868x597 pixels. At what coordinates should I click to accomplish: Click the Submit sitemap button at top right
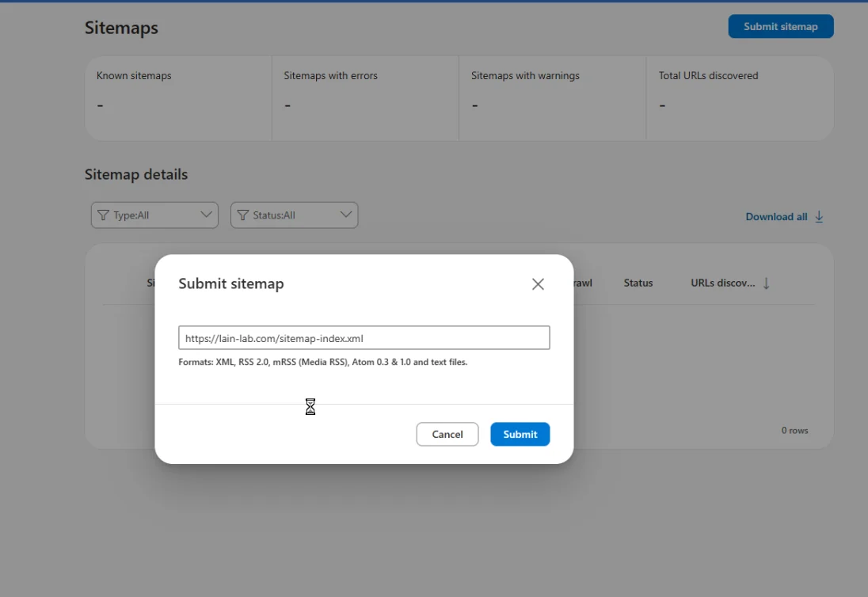pos(780,26)
